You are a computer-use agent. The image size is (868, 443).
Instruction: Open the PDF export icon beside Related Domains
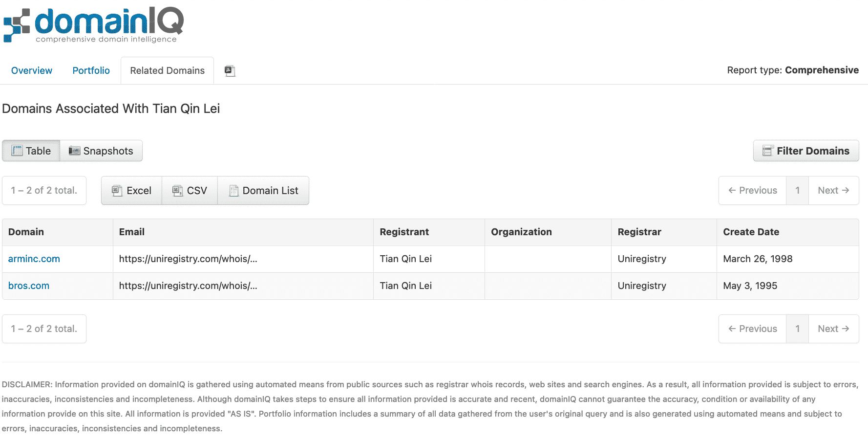point(230,71)
